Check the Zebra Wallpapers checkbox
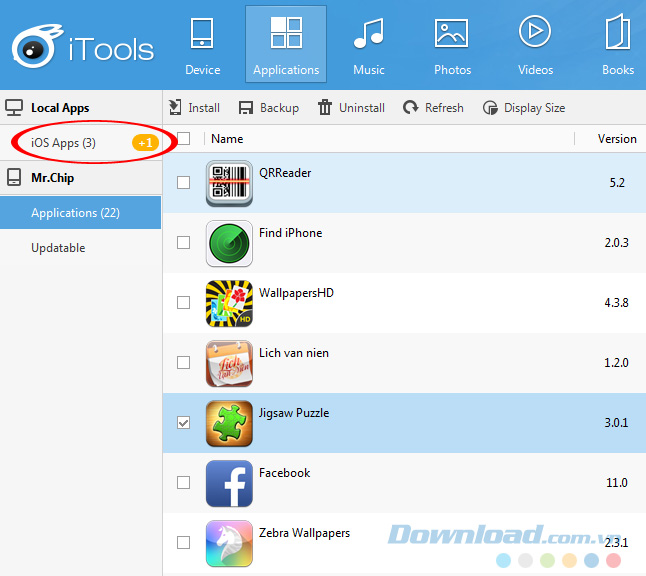 [183, 543]
